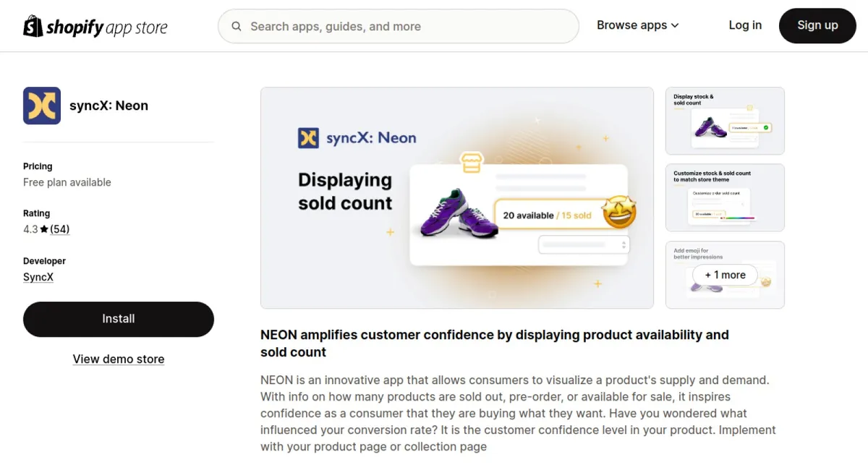
Task: Open the View demo store link
Action: [119, 359]
